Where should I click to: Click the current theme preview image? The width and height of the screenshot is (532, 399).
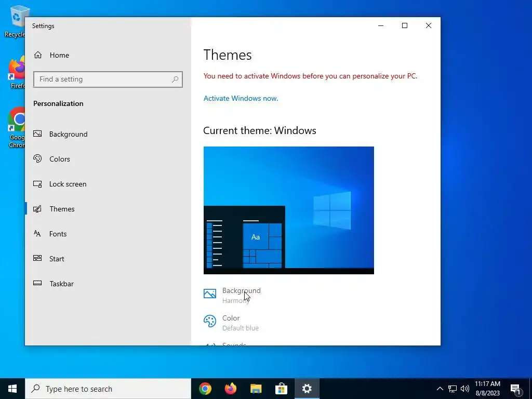[x=289, y=210]
